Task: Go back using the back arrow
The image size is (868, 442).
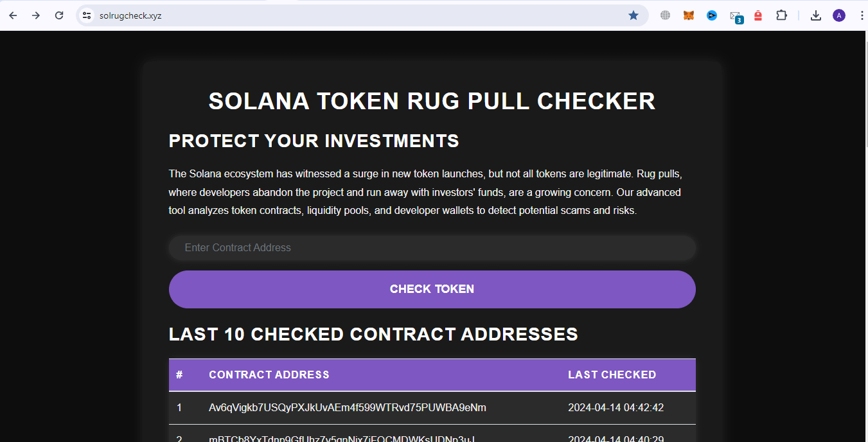Action: pyautogui.click(x=13, y=15)
